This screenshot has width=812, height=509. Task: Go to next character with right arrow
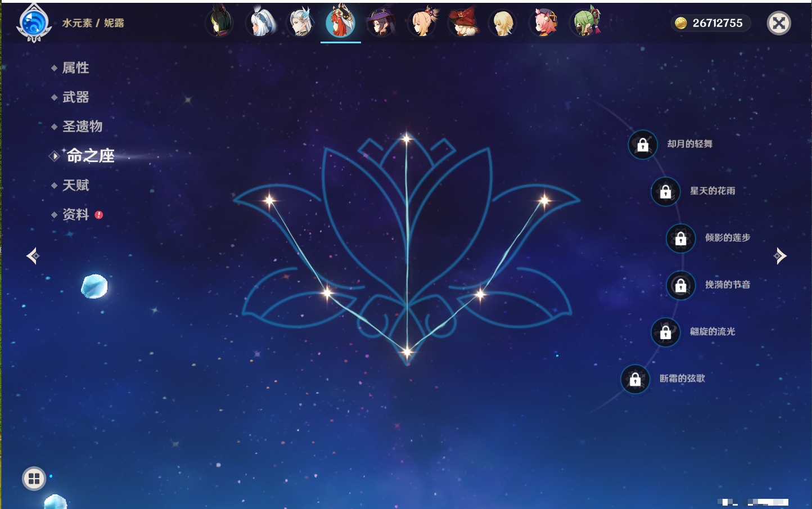[x=780, y=256]
